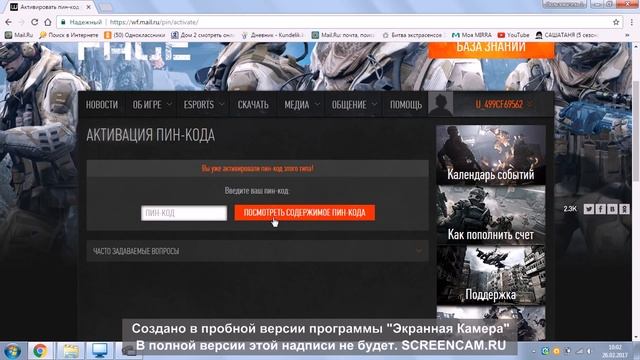Screen dimensions: 640x360
Task: Open the Одноклассники bookmark
Action: pyautogui.click(x=135, y=35)
